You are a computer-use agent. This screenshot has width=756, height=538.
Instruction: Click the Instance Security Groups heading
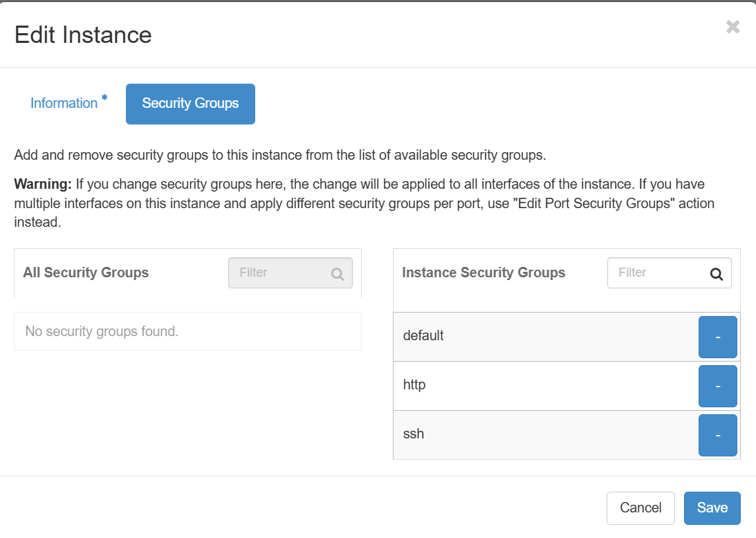(483, 272)
